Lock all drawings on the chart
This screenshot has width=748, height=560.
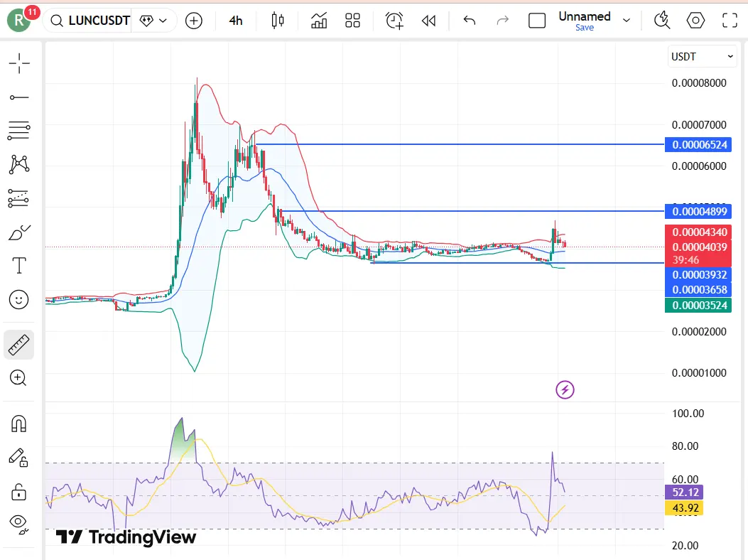pos(19,492)
